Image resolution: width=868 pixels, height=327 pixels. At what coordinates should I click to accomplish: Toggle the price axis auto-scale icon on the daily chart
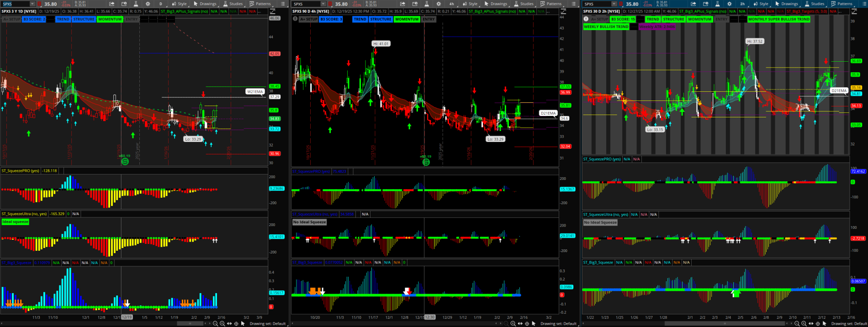coord(273,11)
